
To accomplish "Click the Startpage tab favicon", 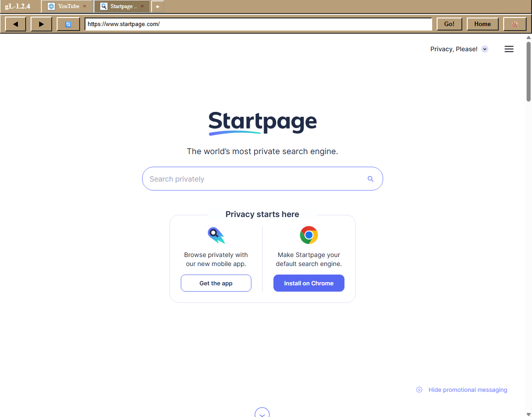I will [104, 6].
